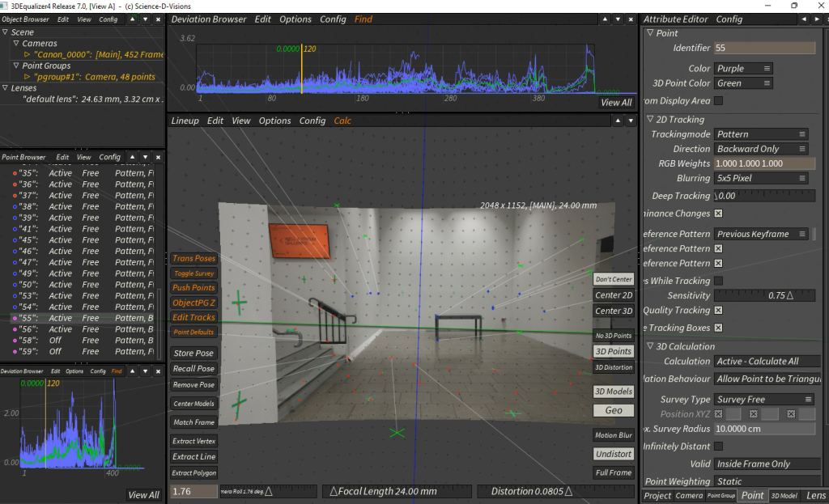Viewport: 829px width, 504px height.
Task: Toggle the Quality Tracking checkbox
Action: click(719, 310)
